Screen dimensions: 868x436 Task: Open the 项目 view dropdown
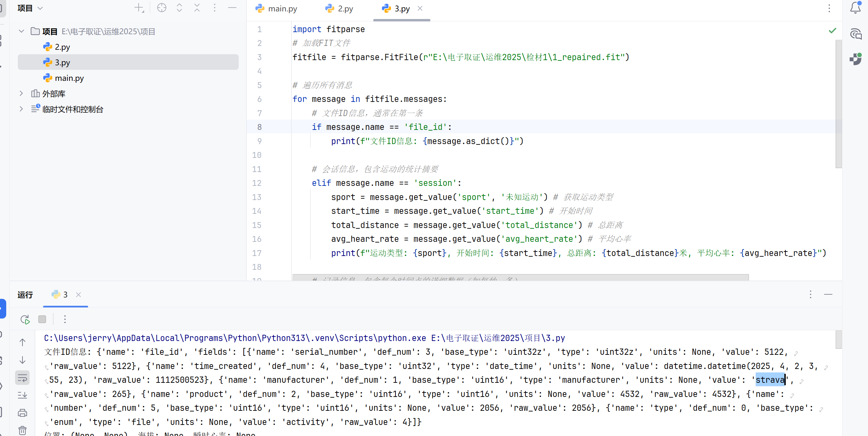[x=30, y=8]
